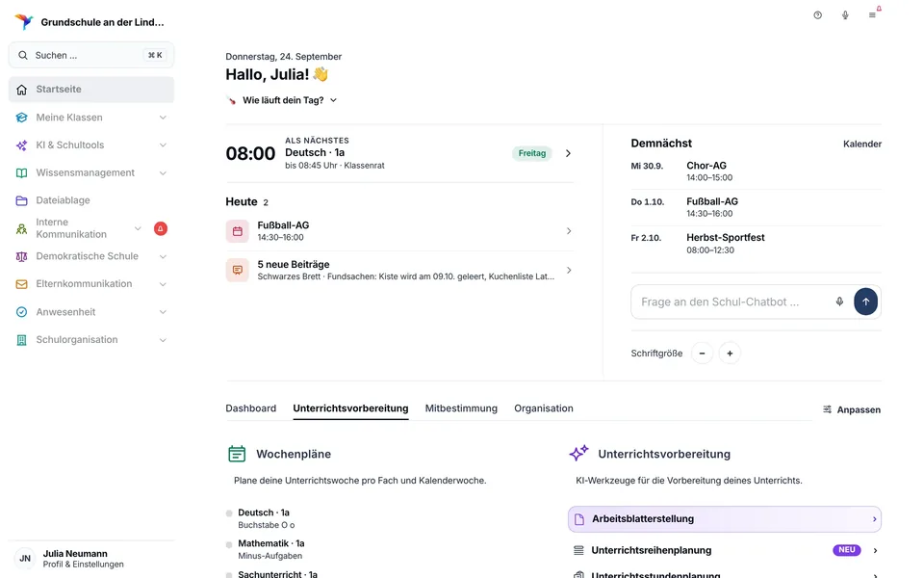Expand Demokratische Schule submenu chevron
Image resolution: width=924 pixels, height=578 pixels.
[x=163, y=256]
